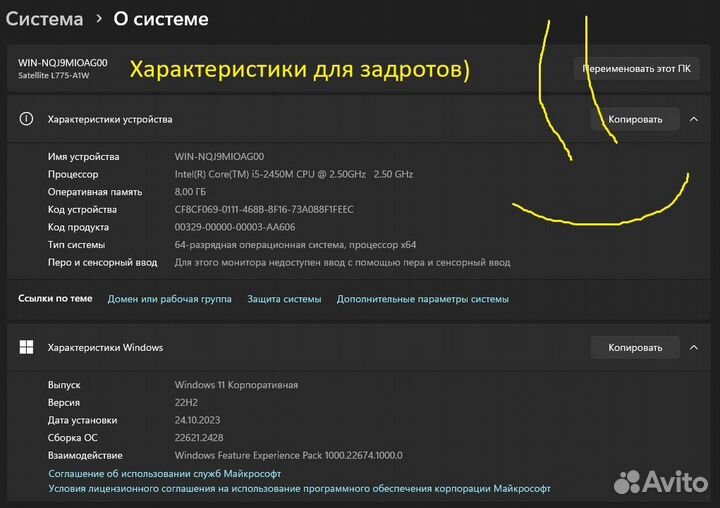Click the Код устройства label
Viewport: 720px width, 508px height.
click(x=82, y=209)
